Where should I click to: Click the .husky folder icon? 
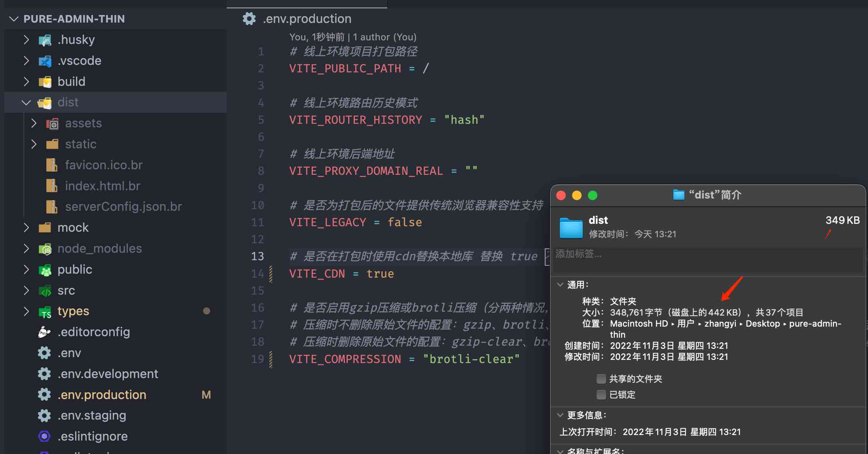point(45,40)
